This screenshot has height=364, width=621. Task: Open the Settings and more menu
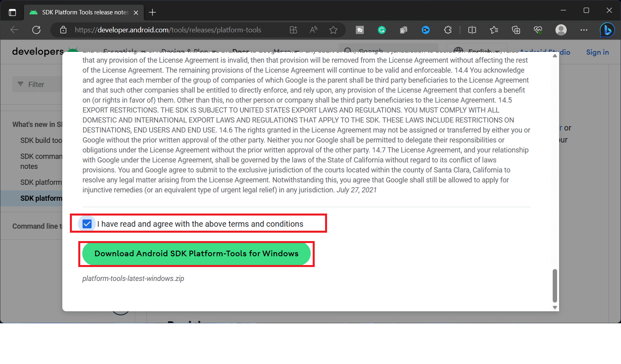pyautogui.click(x=584, y=30)
